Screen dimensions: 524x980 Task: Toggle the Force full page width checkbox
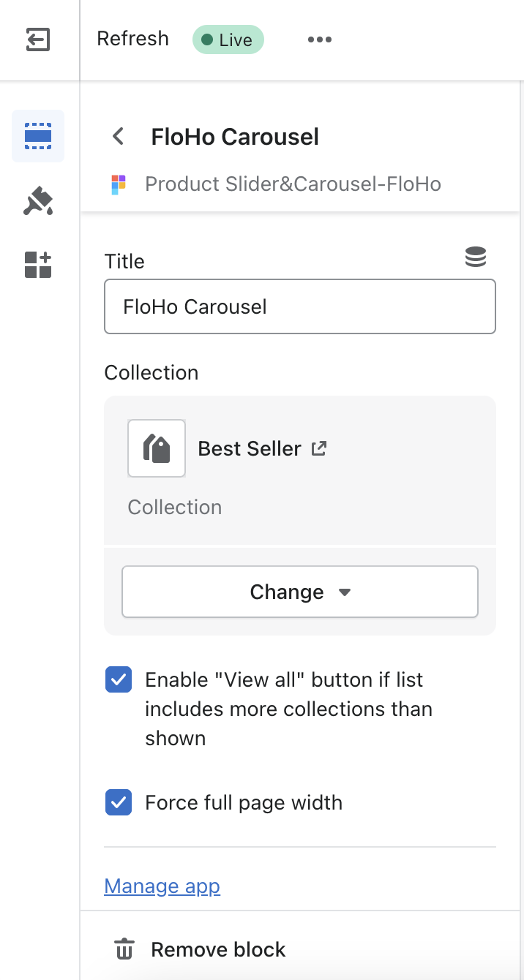119,803
